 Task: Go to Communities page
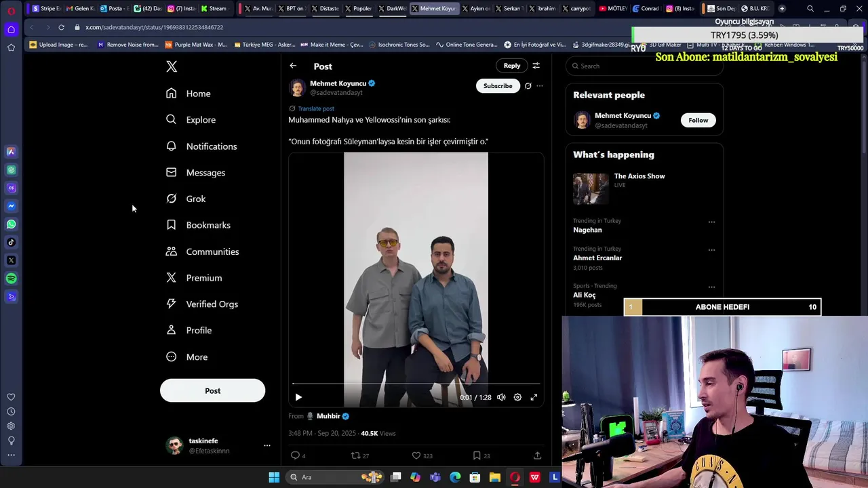point(202,251)
